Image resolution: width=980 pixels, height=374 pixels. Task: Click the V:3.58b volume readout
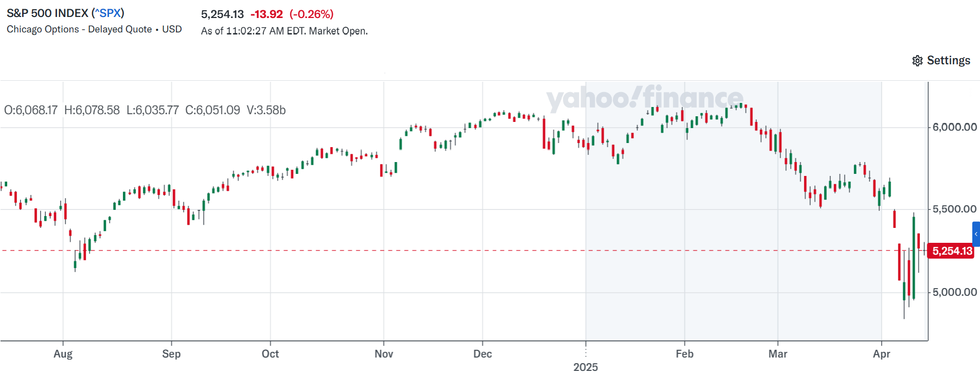coord(265,110)
